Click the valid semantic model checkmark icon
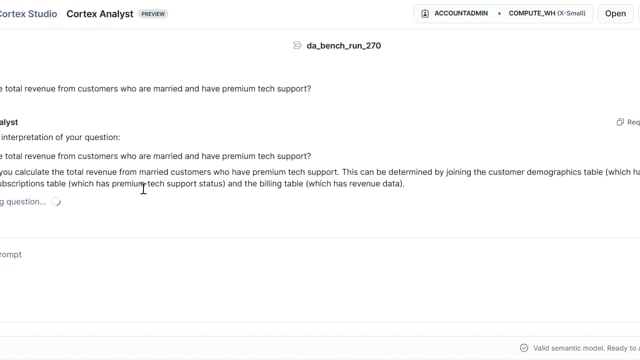This screenshot has width=640, height=360. click(x=524, y=348)
